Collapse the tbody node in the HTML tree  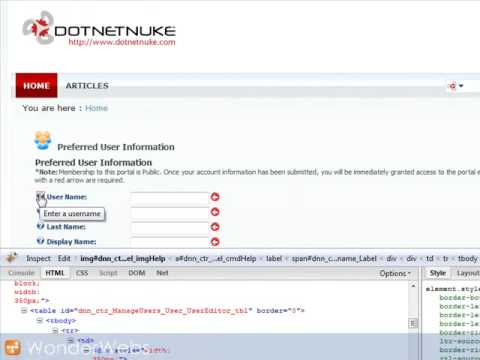[39, 321]
